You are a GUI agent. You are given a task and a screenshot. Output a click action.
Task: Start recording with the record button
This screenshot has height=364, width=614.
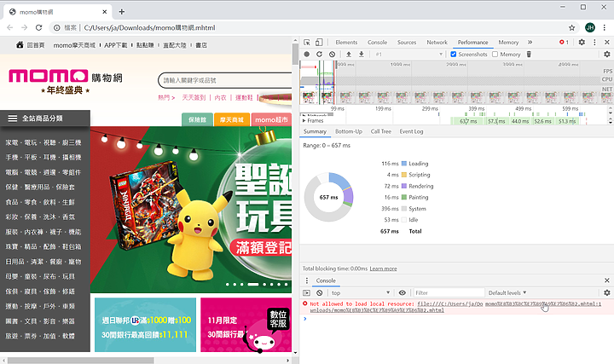point(307,54)
